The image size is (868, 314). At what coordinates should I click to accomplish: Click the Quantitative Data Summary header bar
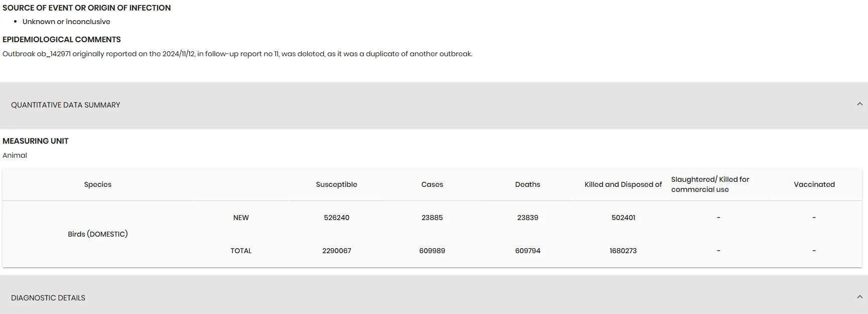click(x=434, y=105)
